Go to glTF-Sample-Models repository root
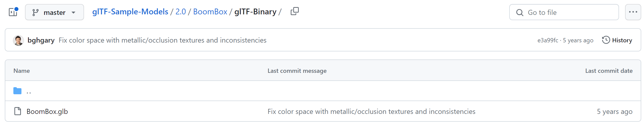The height and width of the screenshot is (127, 644). point(130,12)
